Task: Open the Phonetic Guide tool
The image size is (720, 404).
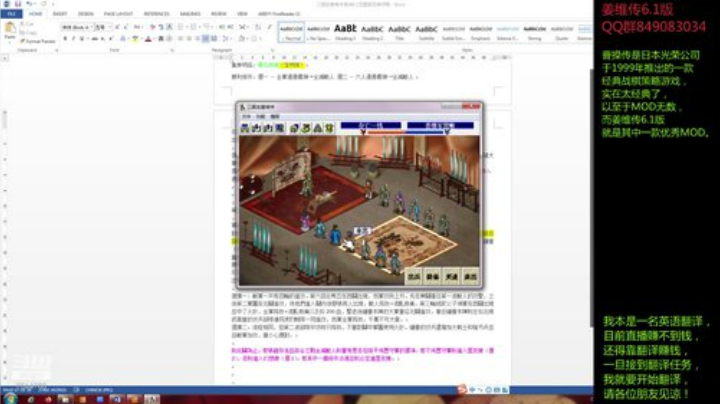Action: click(161, 28)
